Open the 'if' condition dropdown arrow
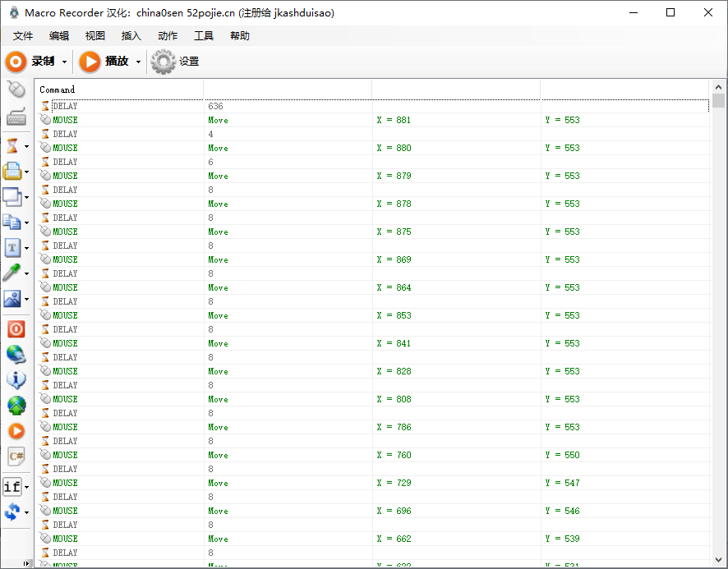728x569 pixels. click(26, 488)
